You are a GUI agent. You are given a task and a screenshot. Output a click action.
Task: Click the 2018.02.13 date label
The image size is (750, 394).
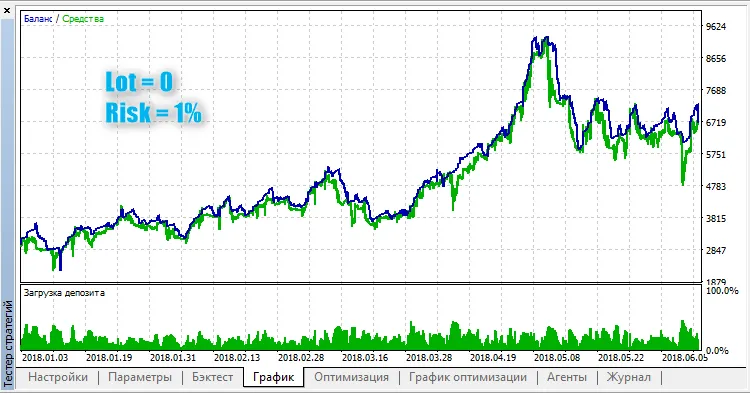(237, 358)
